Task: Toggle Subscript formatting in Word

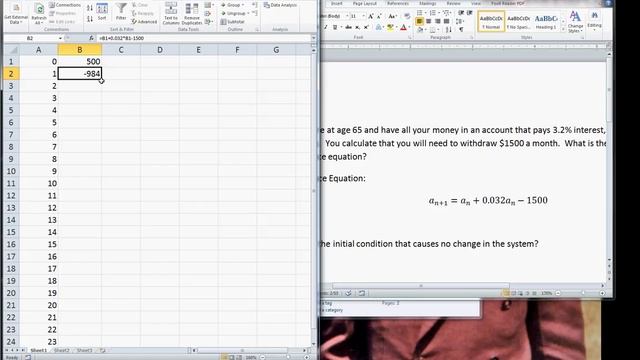Action: pos(358,27)
